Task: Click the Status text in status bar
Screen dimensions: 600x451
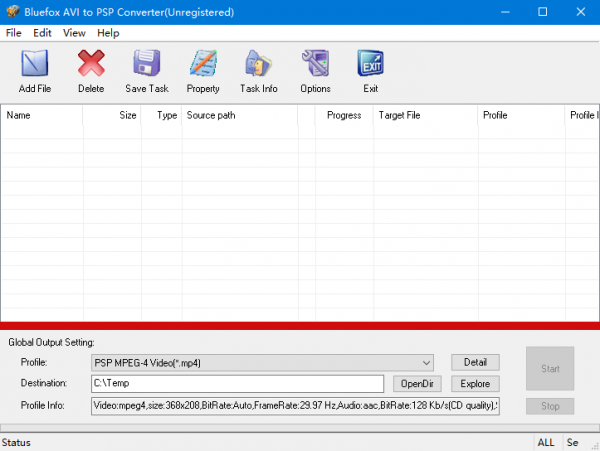Action: pos(16,443)
